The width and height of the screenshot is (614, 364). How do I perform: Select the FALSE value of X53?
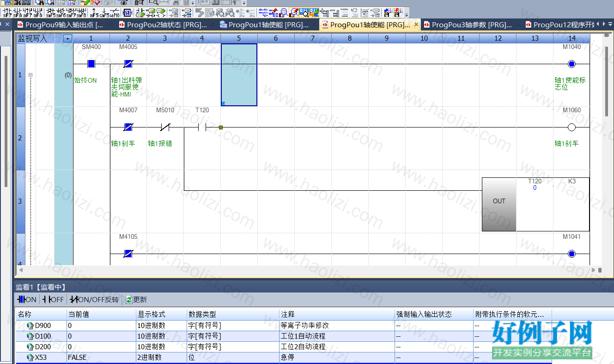[101, 357]
